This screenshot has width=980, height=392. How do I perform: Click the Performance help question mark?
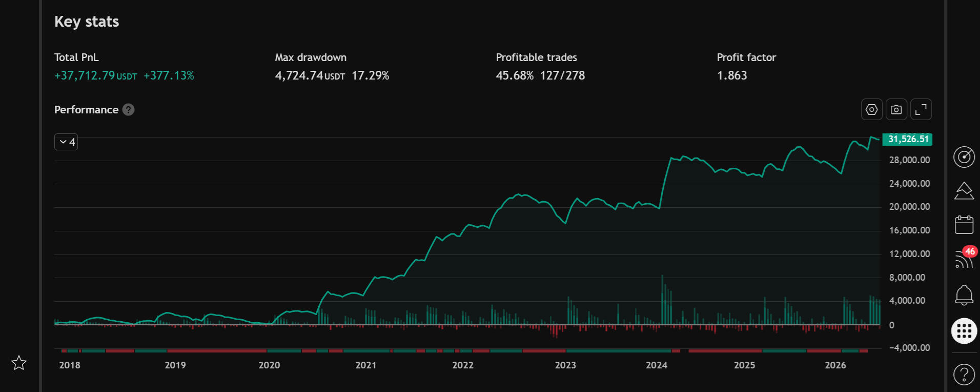[129, 110]
